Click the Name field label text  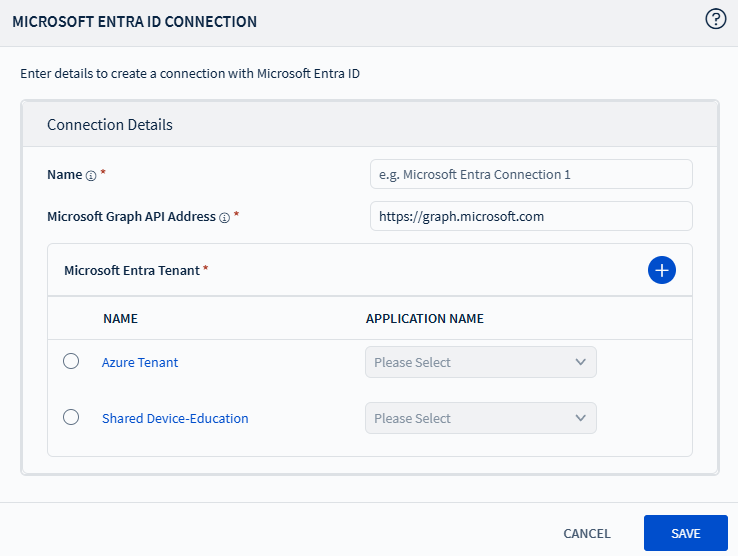pyautogui.click(x=64, y=174)
